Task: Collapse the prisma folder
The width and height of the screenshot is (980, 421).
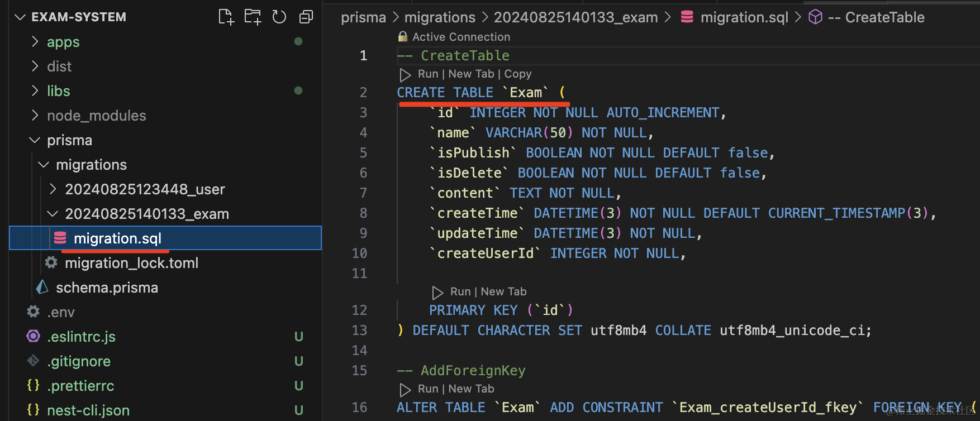Action: (x=35, y=140)
